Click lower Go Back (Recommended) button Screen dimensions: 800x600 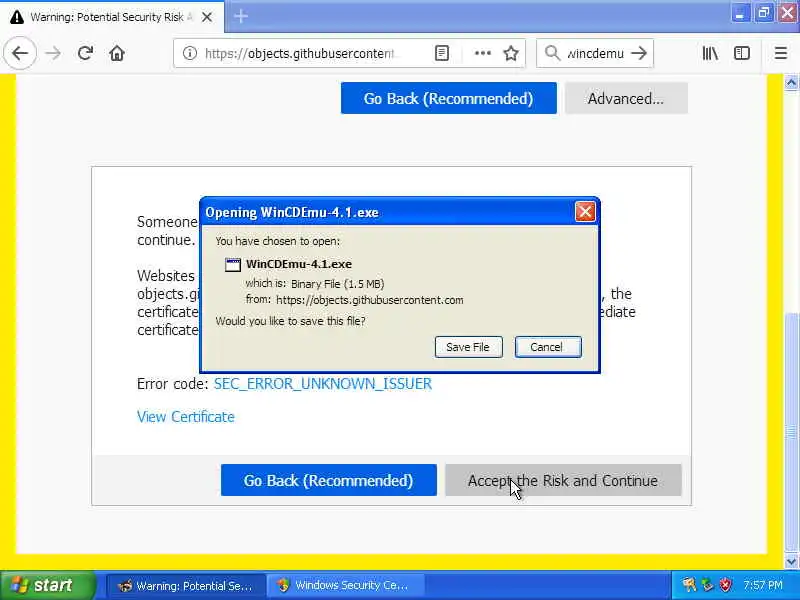(x=329, y=480)
